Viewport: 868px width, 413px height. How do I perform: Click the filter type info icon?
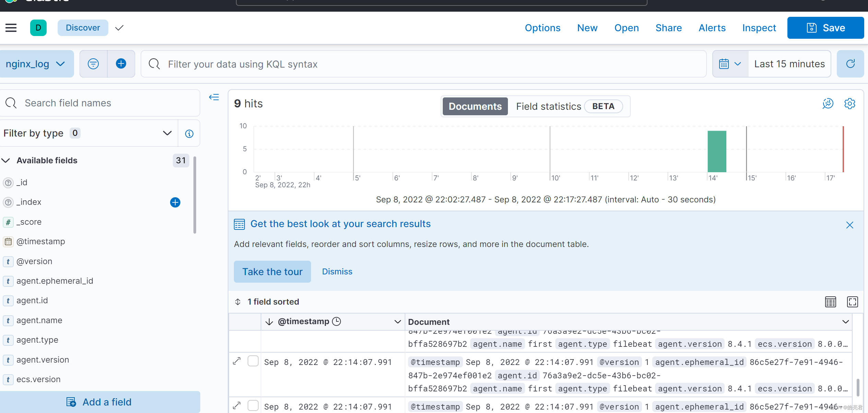click(x=189, y=133)
